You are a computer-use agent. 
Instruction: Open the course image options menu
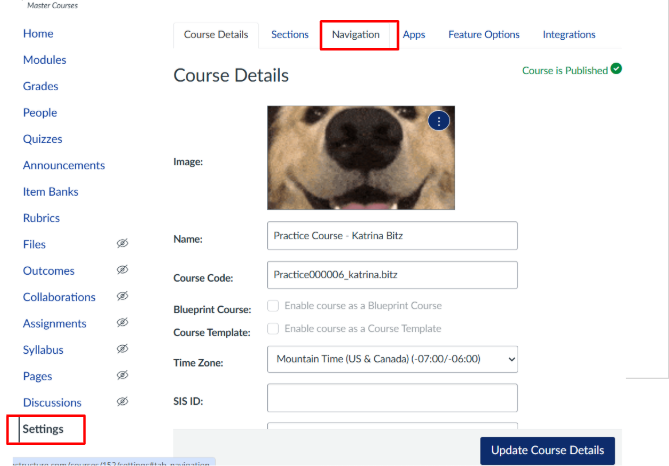pos(439,121)
